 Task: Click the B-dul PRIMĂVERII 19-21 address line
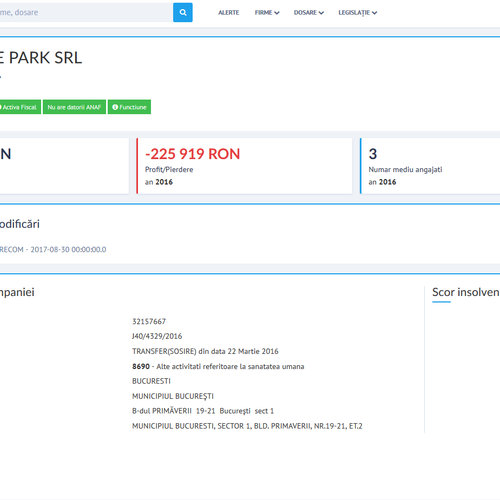click(203, 411)
